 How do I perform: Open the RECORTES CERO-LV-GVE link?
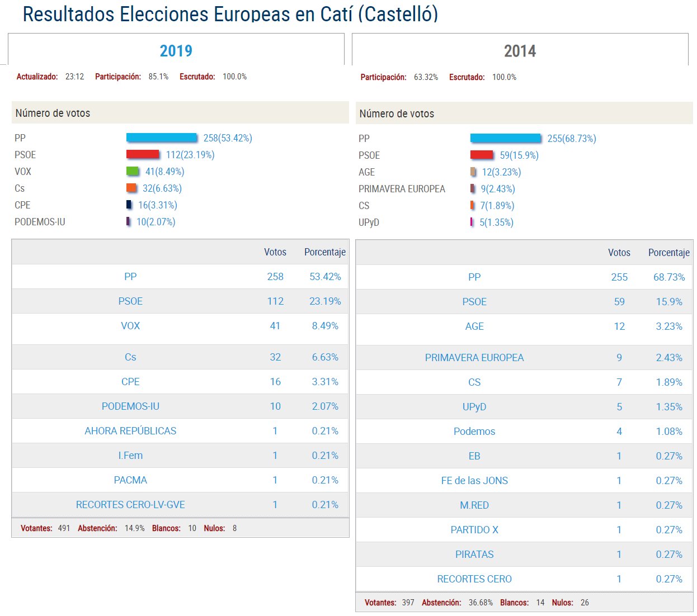click(130, 505)
